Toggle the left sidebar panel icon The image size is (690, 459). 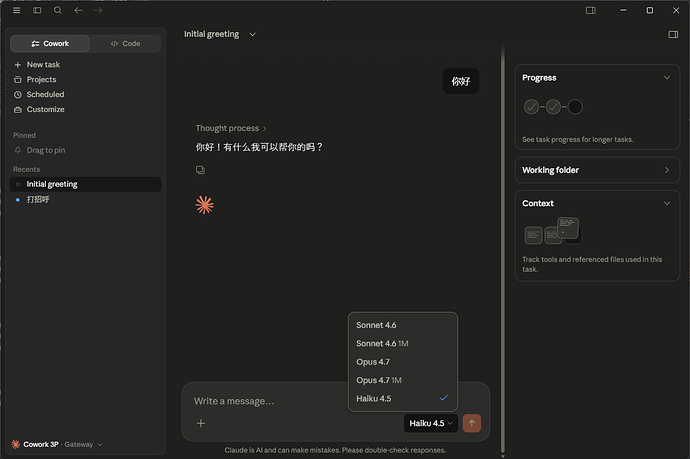[x=37, y=10]
